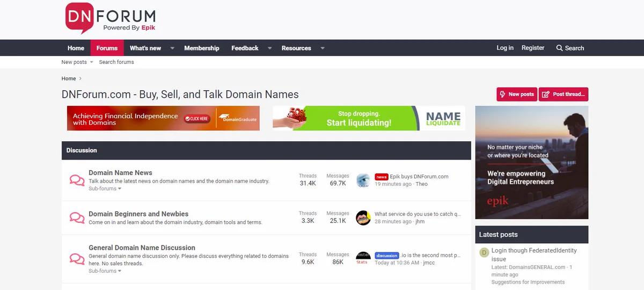This screenshot has height=290, width=644.
Task: Click the Home breadcrumb link
Action: coord(69,78)
